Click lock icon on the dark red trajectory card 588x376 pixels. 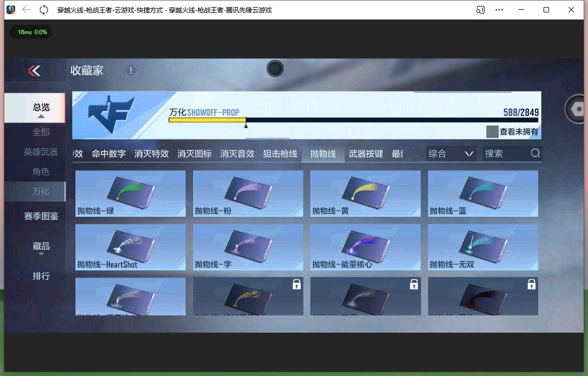[532, 284]
